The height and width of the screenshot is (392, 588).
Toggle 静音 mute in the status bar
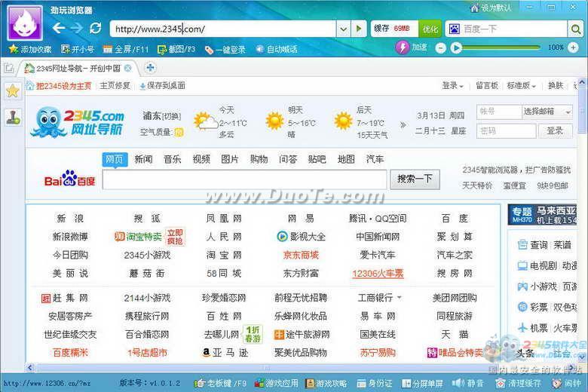click(469, 383)
